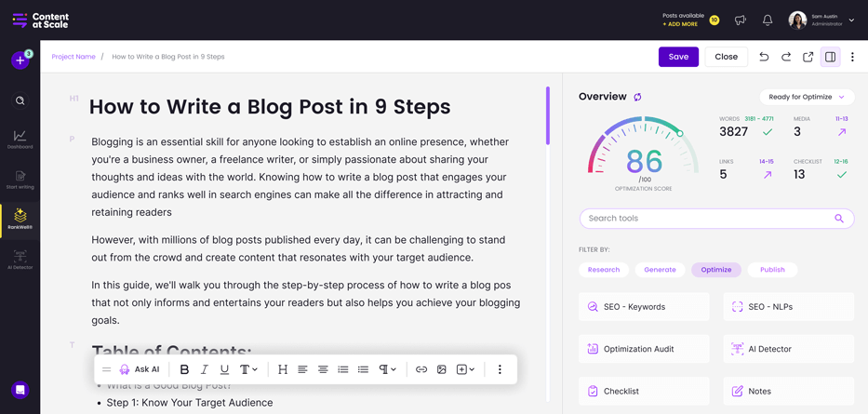
Task: Insert a link
Action: coord(421,369)
